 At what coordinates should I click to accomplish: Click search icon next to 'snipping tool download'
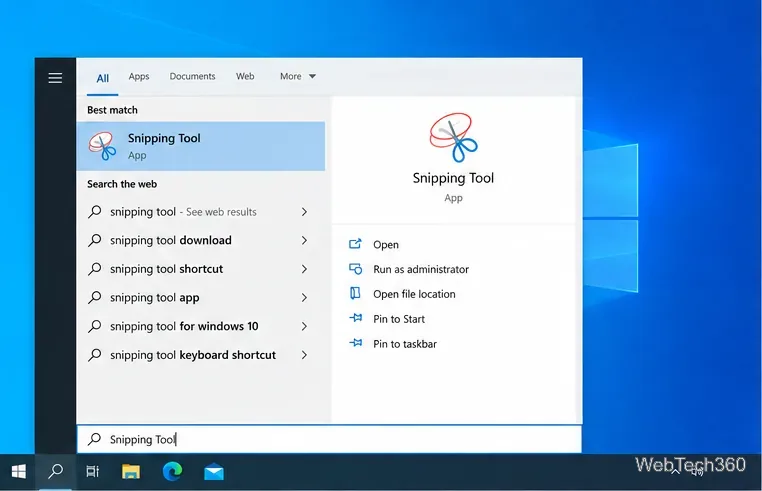tap(95, 240)
